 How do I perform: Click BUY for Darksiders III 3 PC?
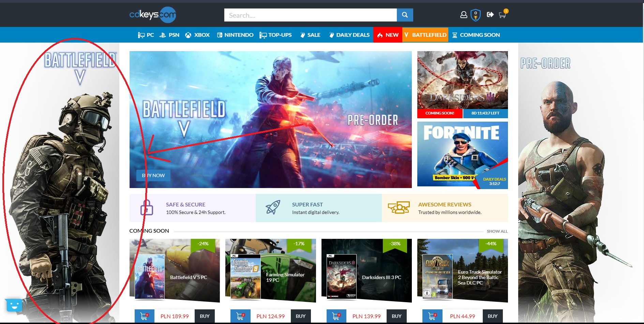tap(396, 316)
